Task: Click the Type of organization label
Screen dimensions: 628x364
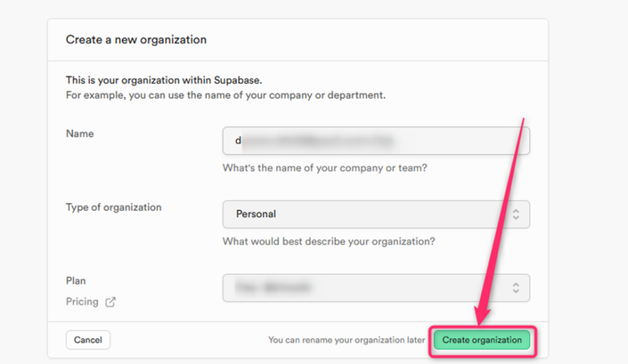Action: (x=114, y=207)
